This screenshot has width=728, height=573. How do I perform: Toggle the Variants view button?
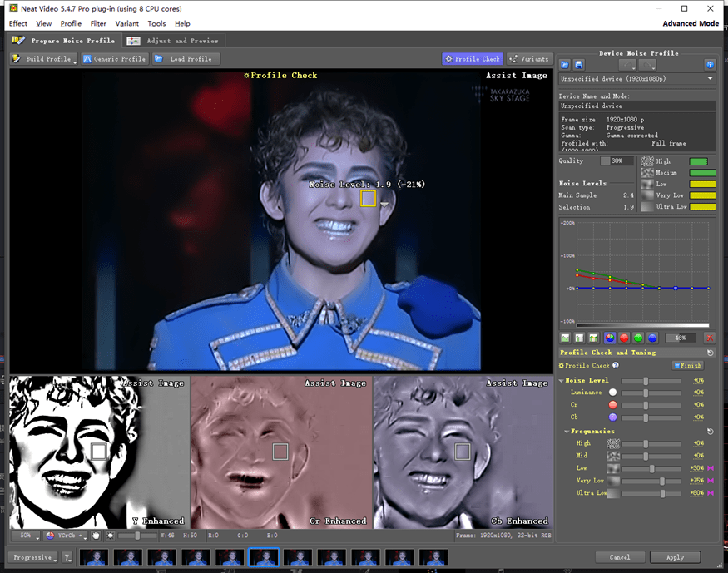(x=529, y=59)
